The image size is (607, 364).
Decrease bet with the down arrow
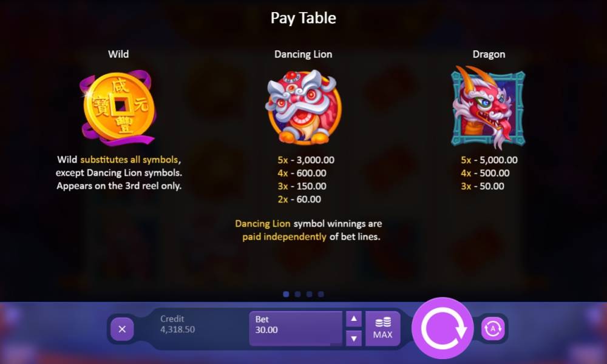point(354,339)
